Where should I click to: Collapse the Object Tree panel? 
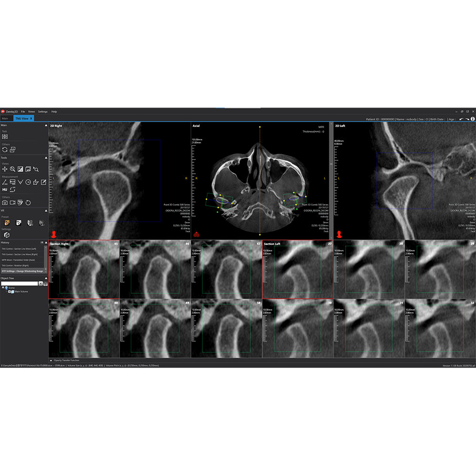coord(46,278)
